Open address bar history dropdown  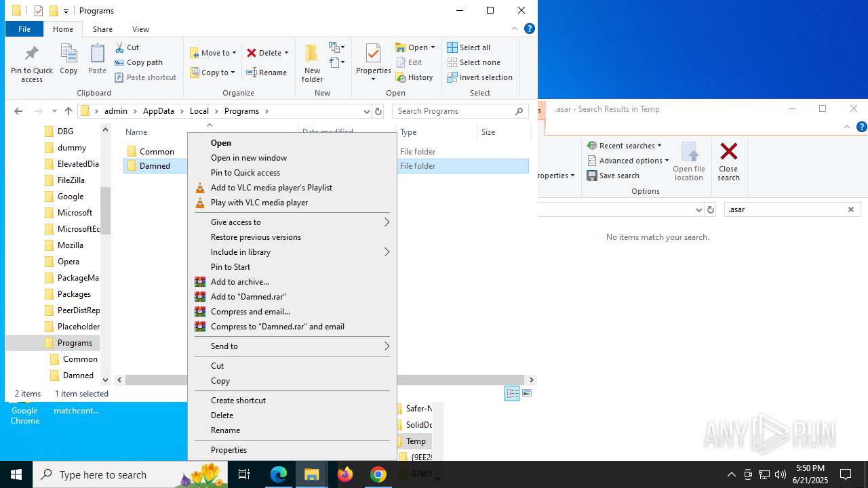tap(366, 111)
